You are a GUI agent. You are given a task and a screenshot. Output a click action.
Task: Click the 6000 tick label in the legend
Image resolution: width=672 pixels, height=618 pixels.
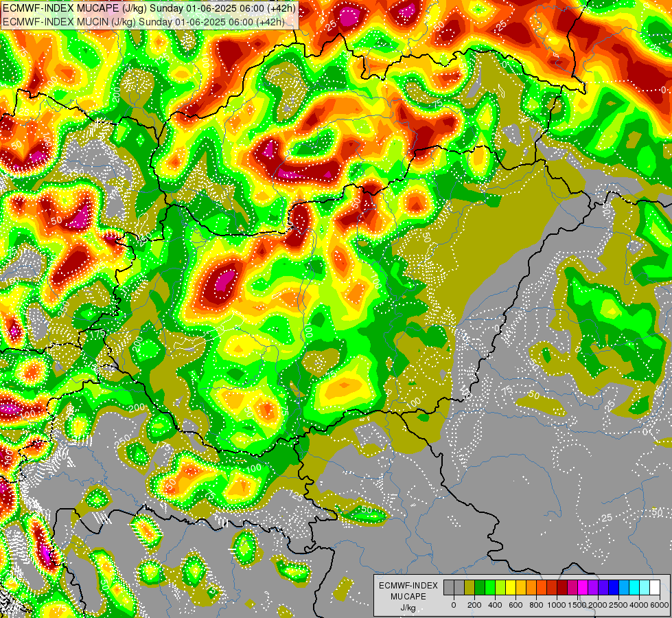660,605
